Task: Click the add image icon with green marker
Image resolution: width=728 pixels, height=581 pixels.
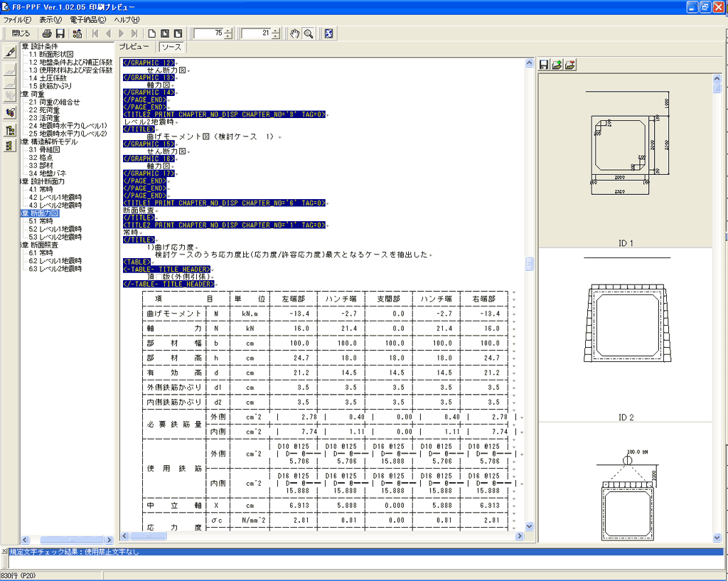Action: (x=557, y=65)
